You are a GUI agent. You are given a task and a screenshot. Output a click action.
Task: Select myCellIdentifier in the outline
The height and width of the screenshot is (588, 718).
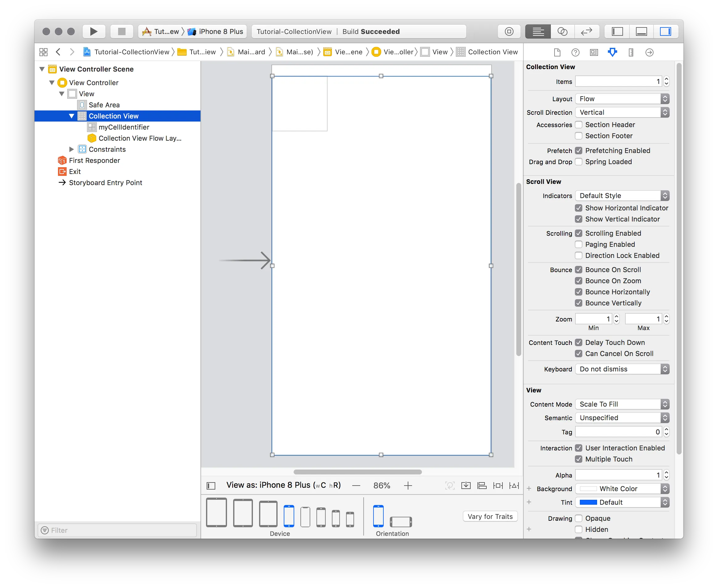point(124,127)
